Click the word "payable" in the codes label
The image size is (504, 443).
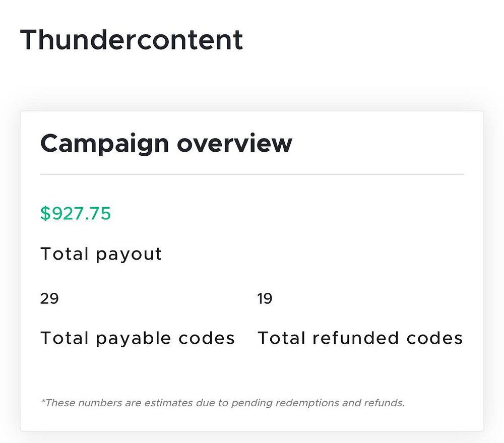[128, 338]
